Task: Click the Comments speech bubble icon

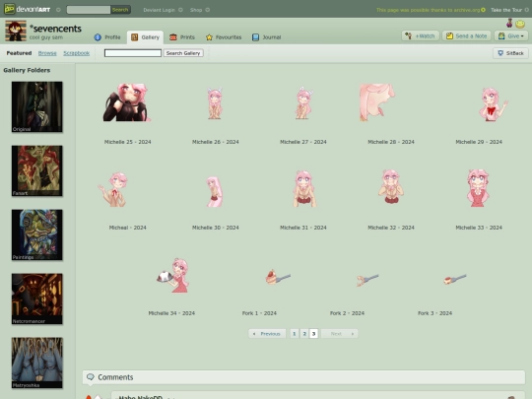Action: [91, 377]
